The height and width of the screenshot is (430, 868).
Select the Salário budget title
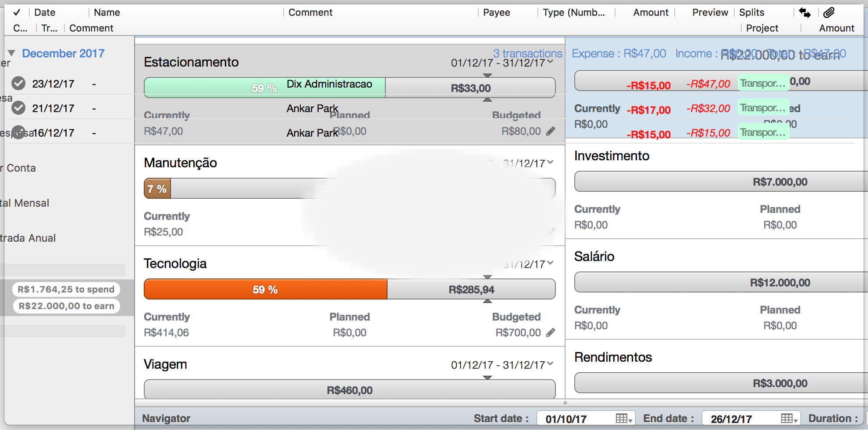coord(594,256)
